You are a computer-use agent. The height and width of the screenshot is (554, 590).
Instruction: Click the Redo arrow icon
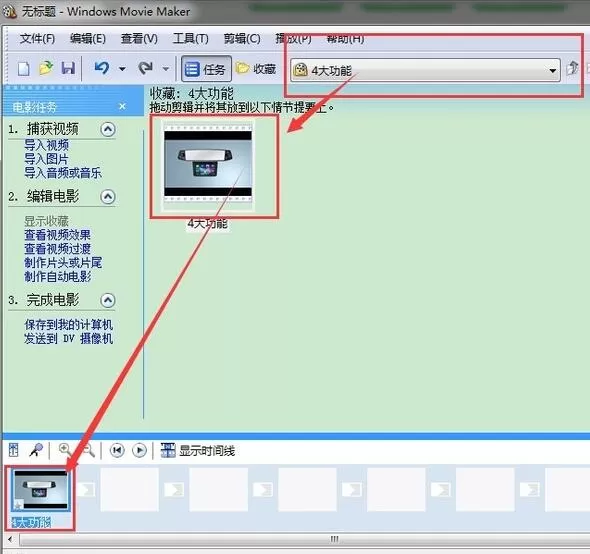coord(145,68)
